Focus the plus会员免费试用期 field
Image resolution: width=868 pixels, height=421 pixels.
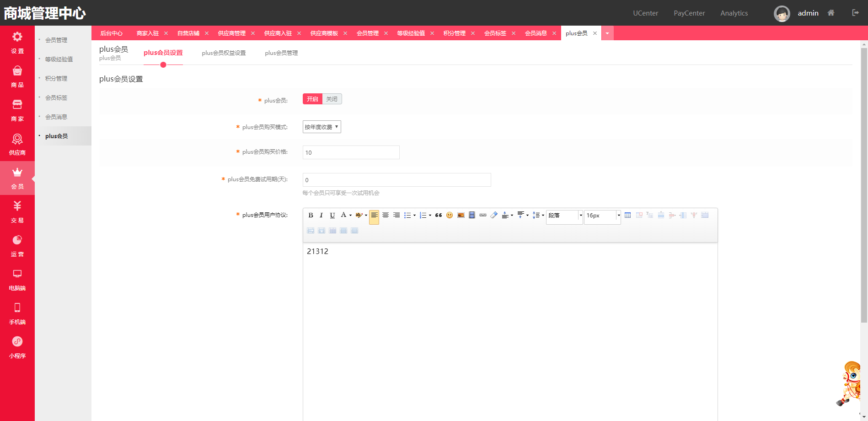pos(397,180)
